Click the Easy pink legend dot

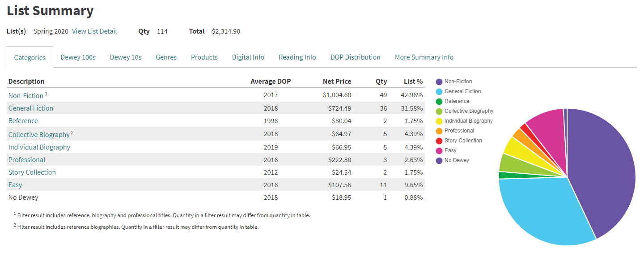tap(439, 150)
